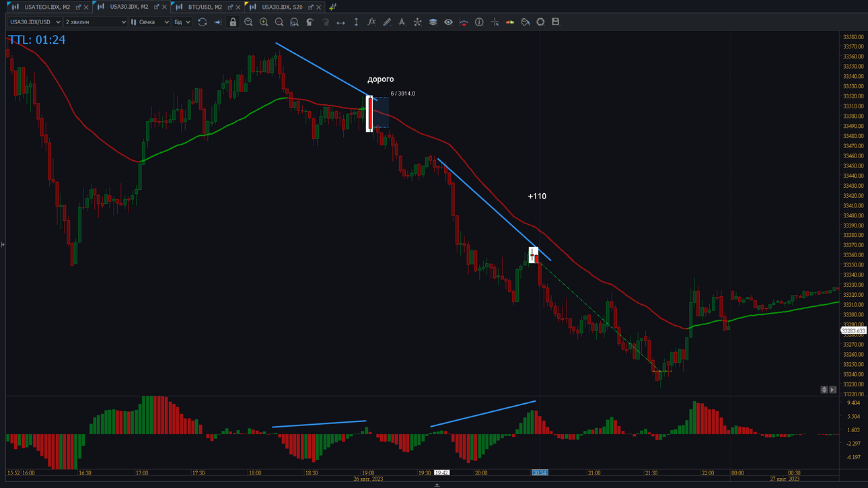This screenshot has width=868, height=488.
Task: Click vertical stretch arrows icon
Action: coord(356,22)
